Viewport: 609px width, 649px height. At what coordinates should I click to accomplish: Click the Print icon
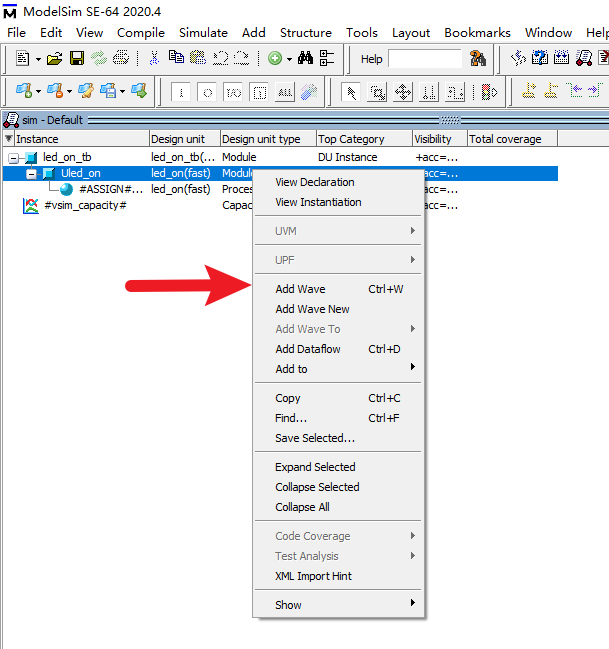coord(121,58)
